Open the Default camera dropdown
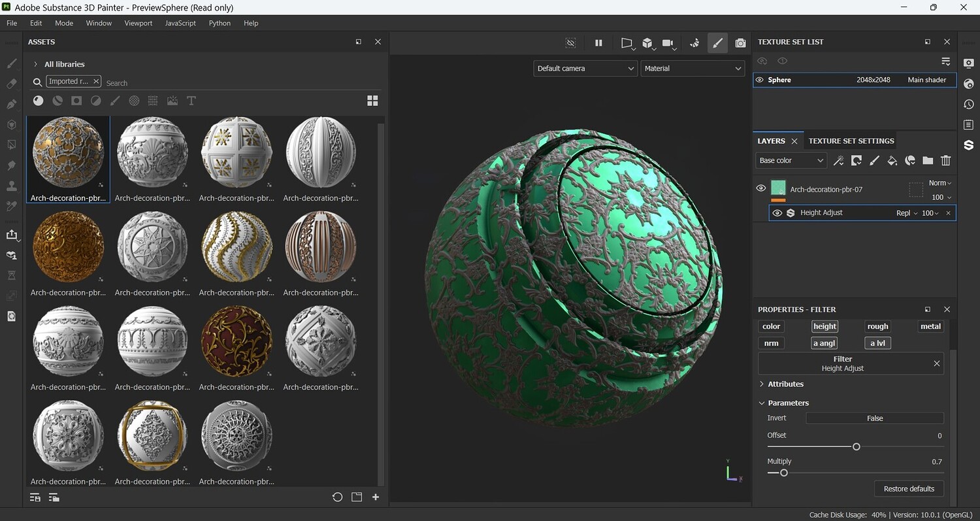Viewport: 980px width, 521px height. tap(585, 68)
